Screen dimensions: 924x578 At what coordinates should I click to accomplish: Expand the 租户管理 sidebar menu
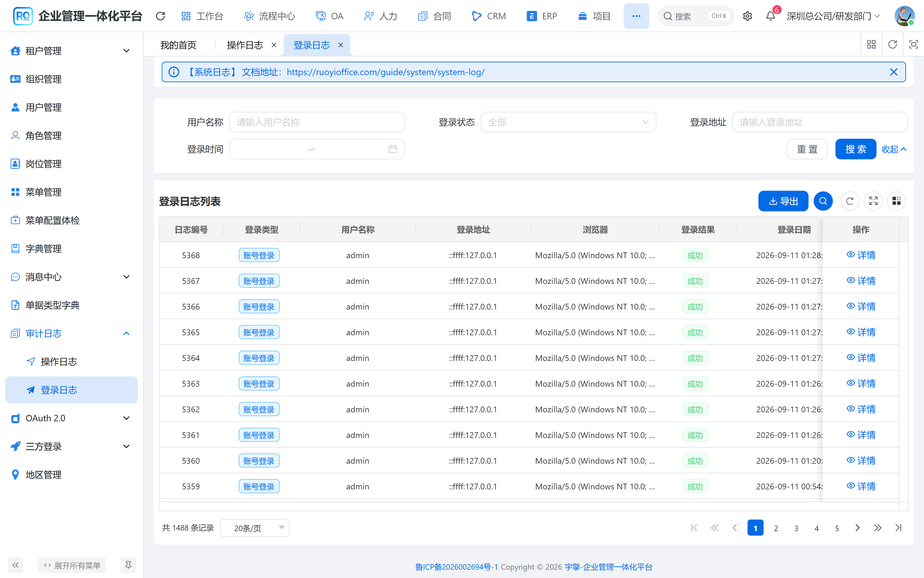coord(72,51)
